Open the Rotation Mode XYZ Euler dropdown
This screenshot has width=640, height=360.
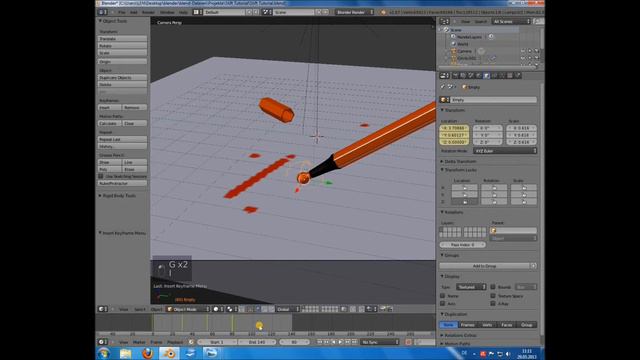[x=505, y=151]
